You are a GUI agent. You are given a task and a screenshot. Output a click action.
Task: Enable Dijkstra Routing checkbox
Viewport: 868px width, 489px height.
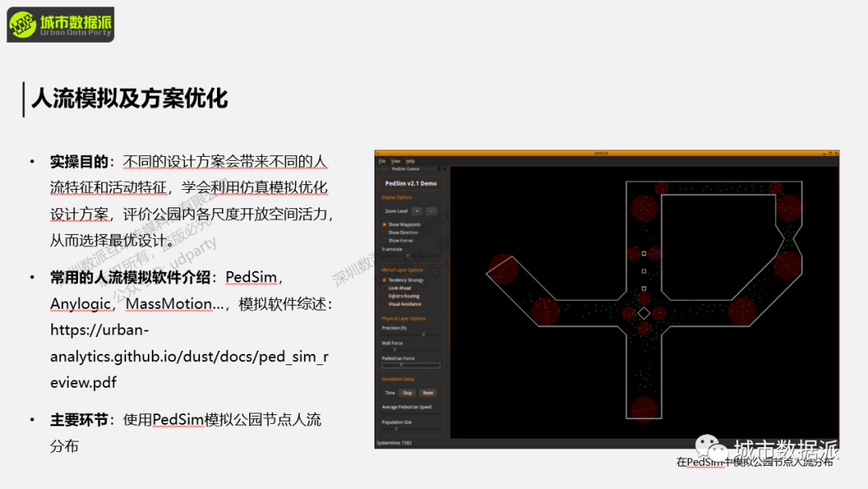384,296
